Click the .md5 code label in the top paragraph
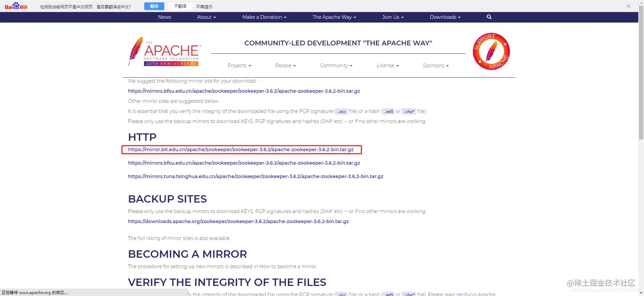This screenshot has height=296, width=644. pos(388,112)
